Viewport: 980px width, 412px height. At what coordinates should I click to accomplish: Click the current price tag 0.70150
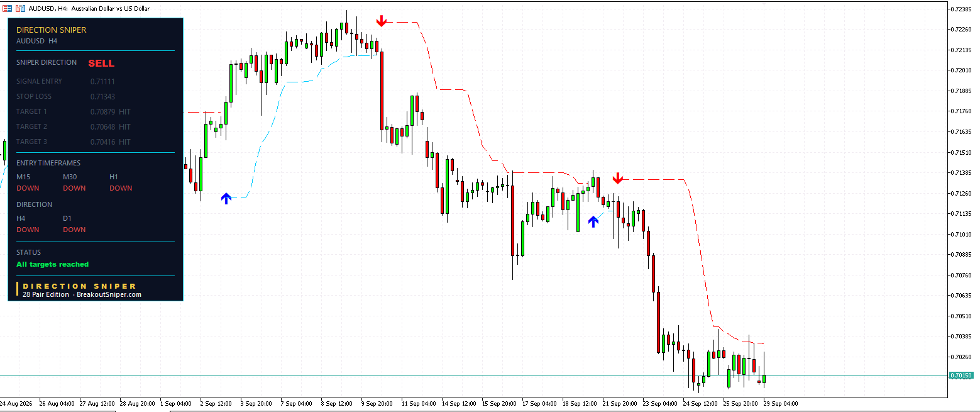(x=962, y=376)
